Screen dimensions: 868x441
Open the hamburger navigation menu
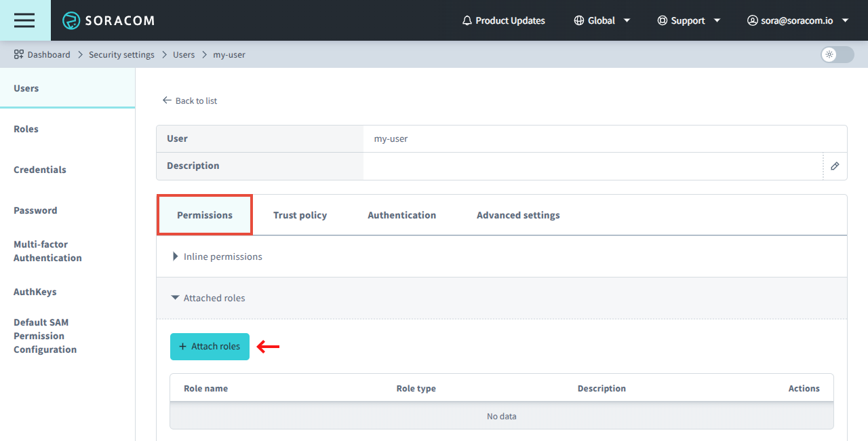click(x=24, y=20)
